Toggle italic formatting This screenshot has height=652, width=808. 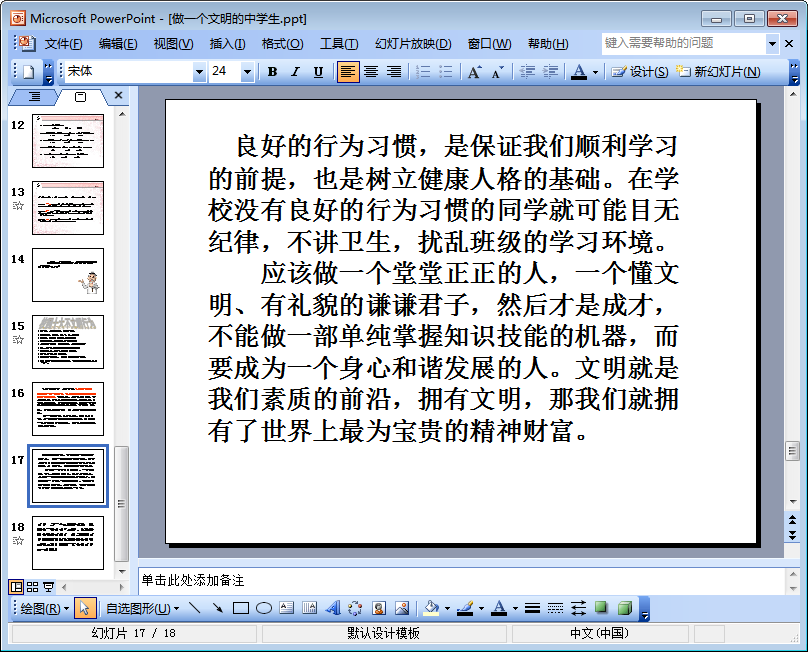tap(295, 72)
